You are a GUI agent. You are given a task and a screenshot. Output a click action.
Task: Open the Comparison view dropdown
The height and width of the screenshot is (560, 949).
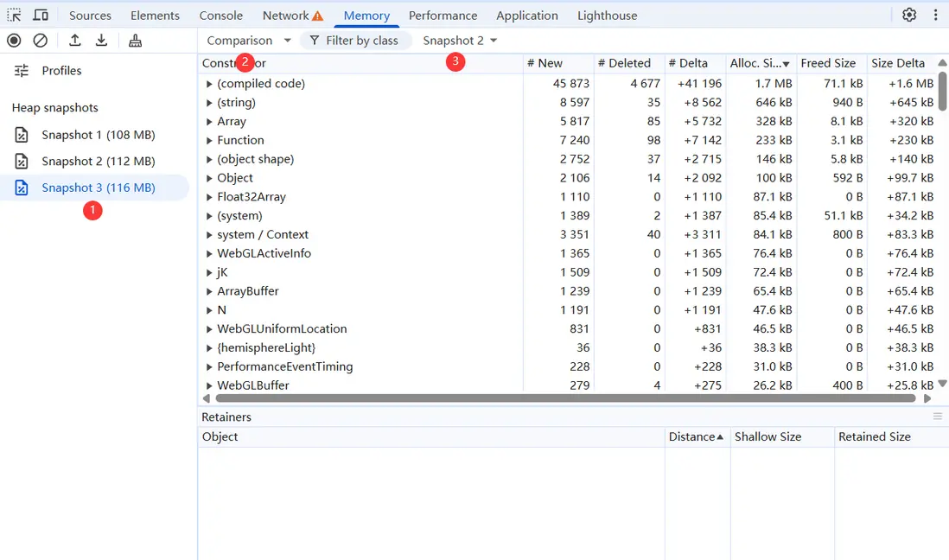(249, 41)
